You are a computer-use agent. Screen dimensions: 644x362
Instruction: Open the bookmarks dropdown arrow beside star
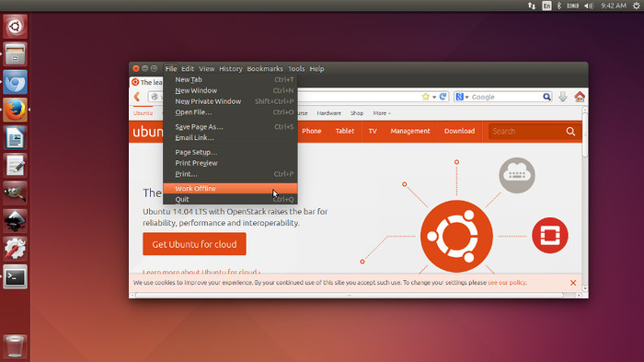click(x=434, y=97)
